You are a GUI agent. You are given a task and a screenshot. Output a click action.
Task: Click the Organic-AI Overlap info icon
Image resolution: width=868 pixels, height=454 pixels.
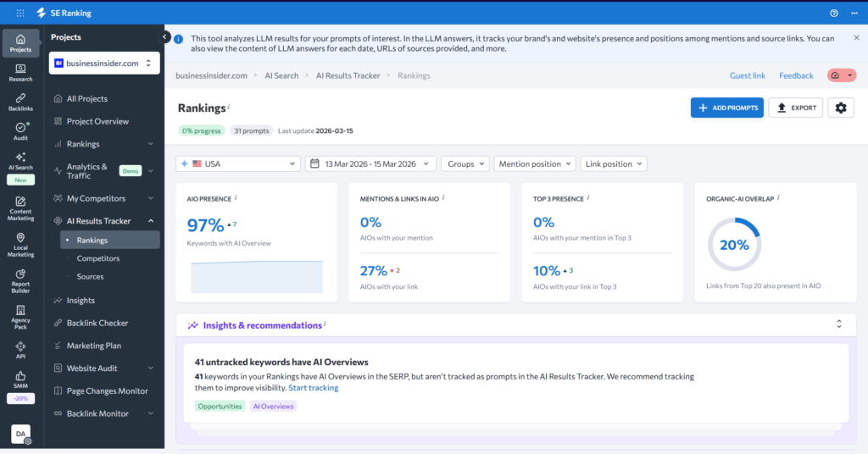click(x=778, y=197)
